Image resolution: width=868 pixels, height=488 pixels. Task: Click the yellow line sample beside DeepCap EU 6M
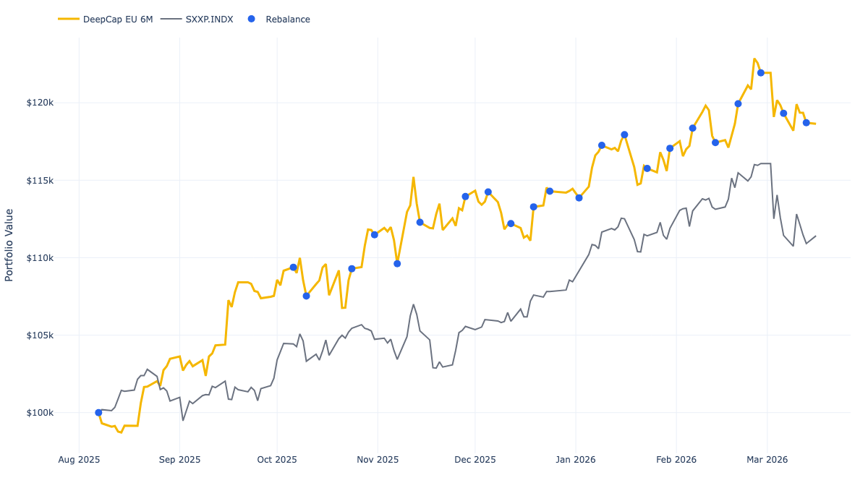click(x=68, y=19)
